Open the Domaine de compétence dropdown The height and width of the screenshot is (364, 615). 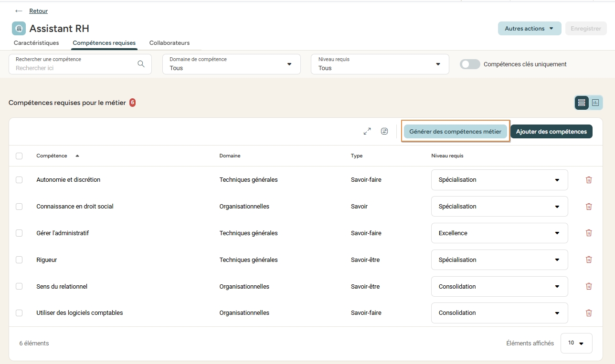(x=231, y=64)
